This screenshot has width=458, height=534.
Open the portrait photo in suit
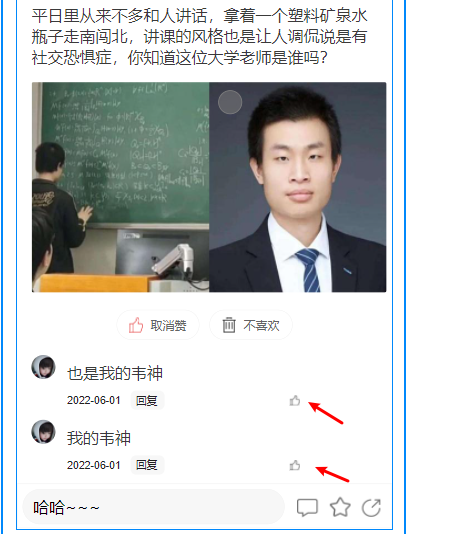(298, 187)
